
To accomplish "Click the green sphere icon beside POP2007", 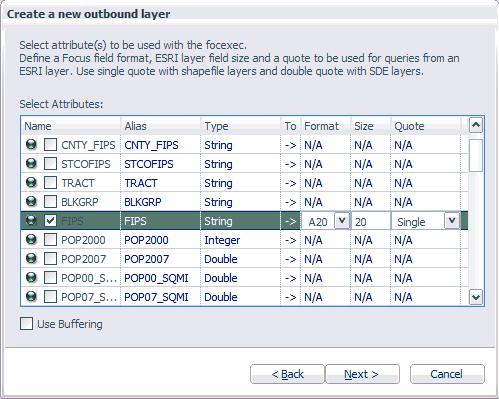I will 31,259.
